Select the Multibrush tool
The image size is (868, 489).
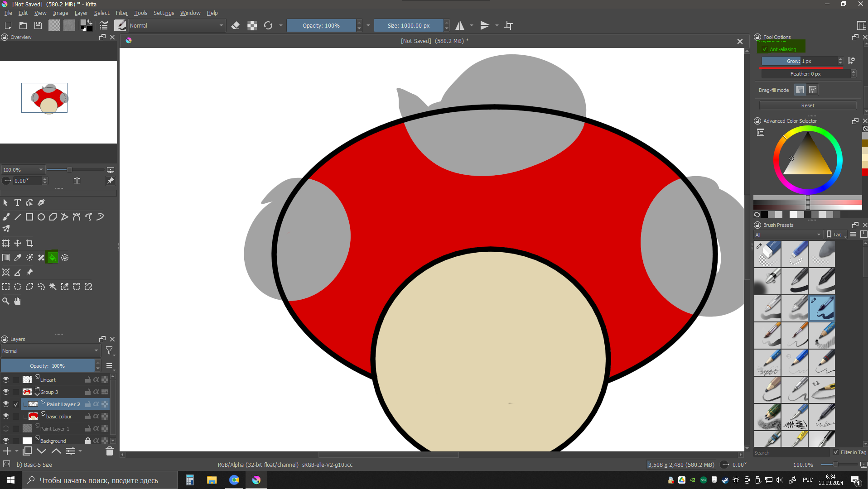tap(6, 229)
